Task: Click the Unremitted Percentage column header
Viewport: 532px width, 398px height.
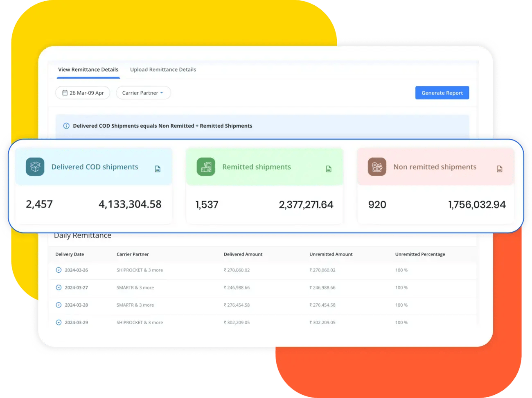Action: [420, 254]
